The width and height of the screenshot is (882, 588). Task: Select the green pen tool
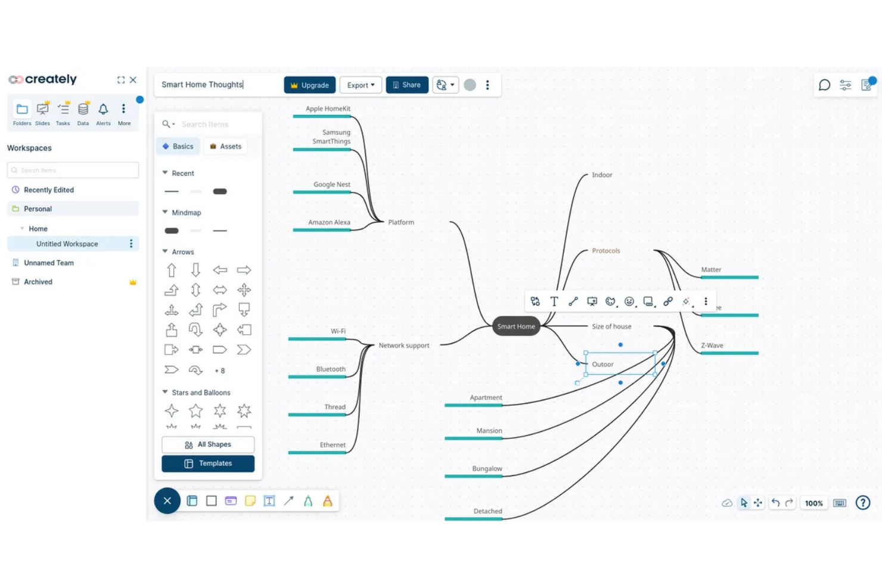(x=308, y=501)
